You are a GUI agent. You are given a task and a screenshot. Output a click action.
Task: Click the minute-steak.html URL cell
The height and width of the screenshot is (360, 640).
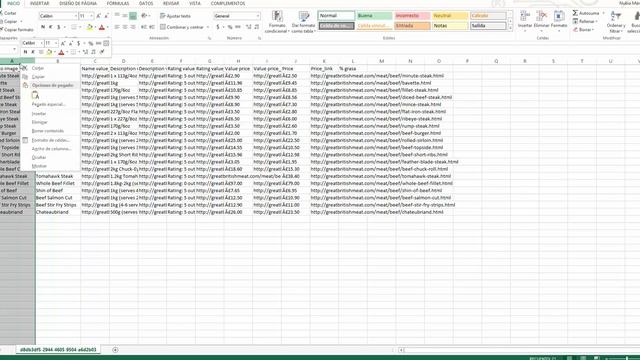point(377,76)
